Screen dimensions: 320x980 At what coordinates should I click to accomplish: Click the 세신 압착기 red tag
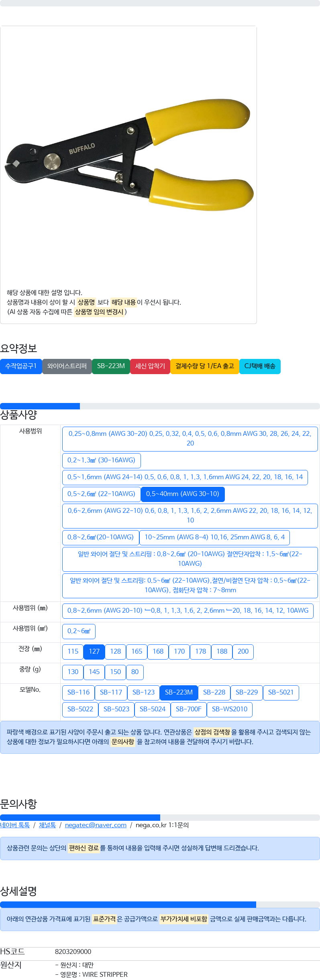point(150,366)
